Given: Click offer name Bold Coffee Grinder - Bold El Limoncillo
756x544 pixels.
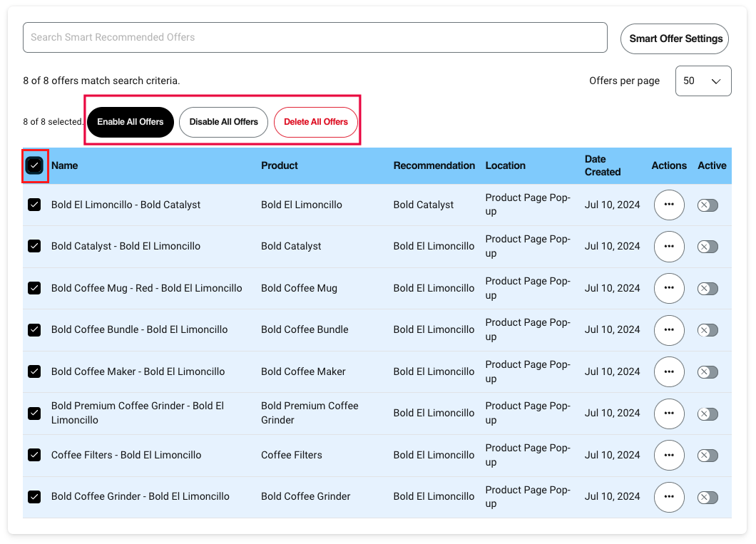Looking at the screenshot, I should (141, 496).
